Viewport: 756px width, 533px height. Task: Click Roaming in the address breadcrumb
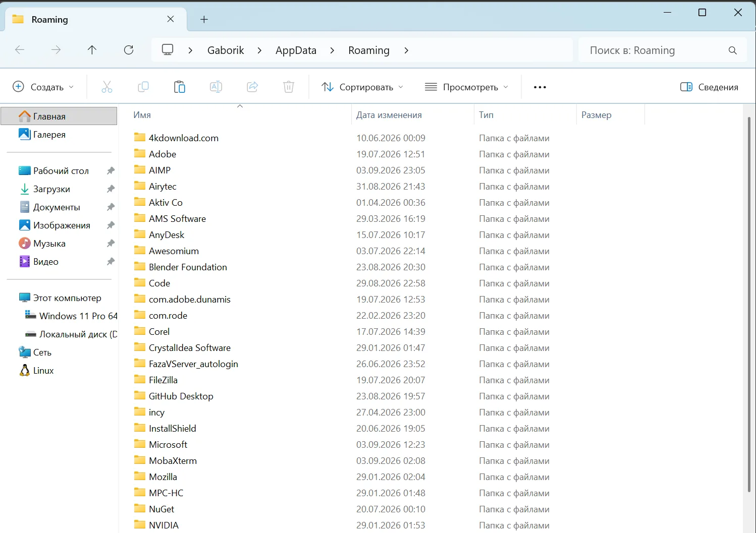point(369,50)
